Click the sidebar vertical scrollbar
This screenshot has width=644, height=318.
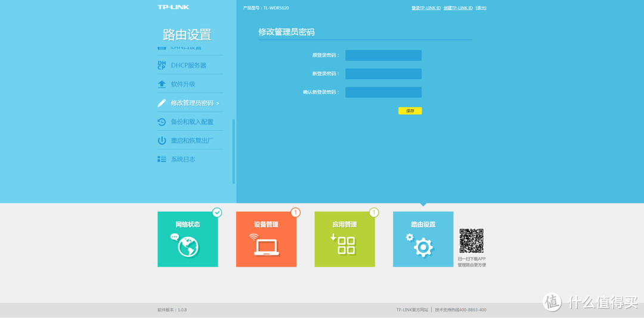point(234,152)
